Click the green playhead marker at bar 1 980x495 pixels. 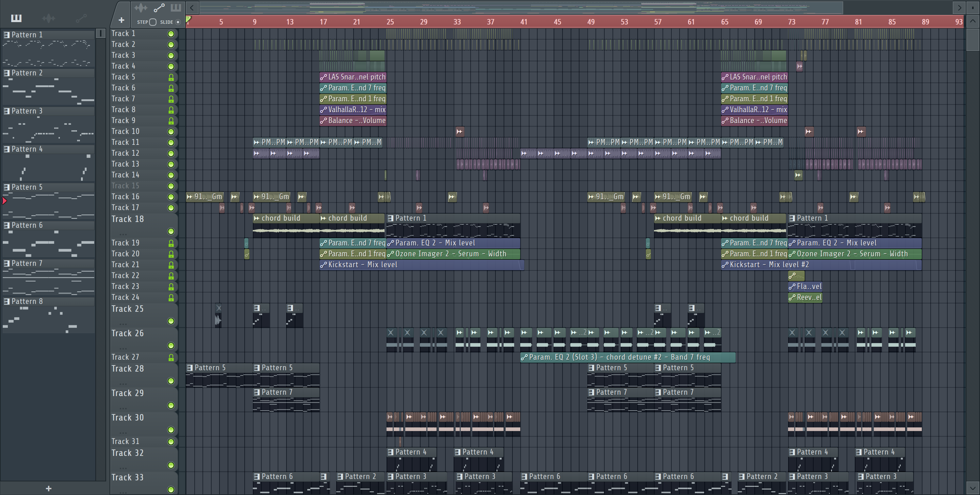[188, 19]
